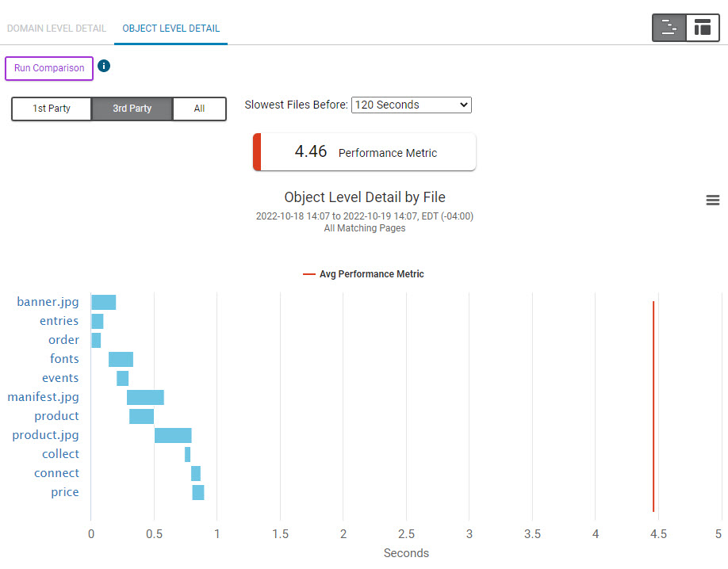Switch to the All files filter
The image size is (728, 569).
pos(199,109)
